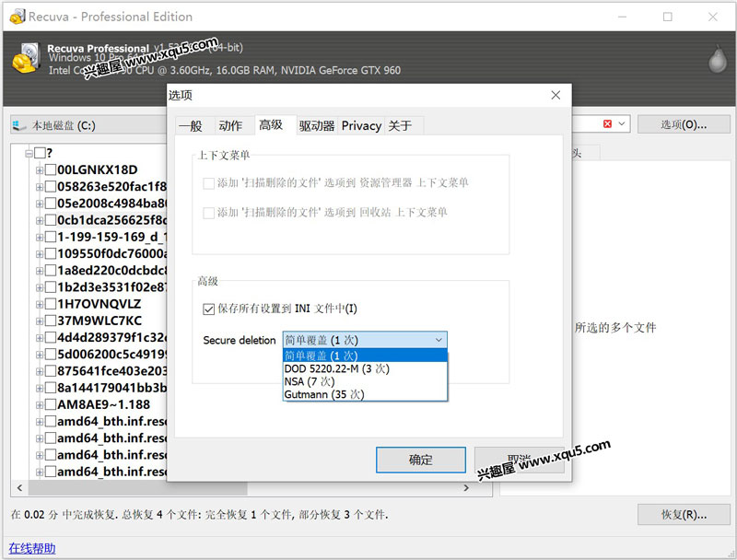Viewport: 737px width, 560px height.
Task: Tick the 资源管理器 上下文菜单 checkbox
Action: 208,183
